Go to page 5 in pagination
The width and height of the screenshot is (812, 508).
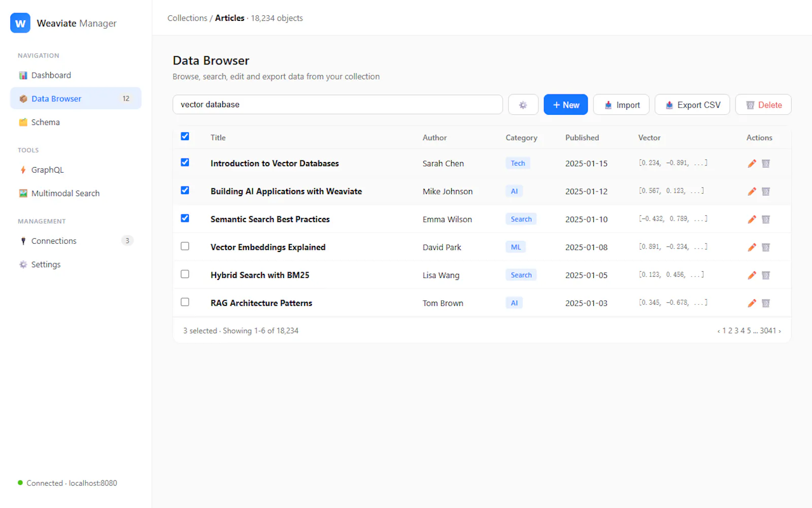pyautogui.click(x=749, y=331)
